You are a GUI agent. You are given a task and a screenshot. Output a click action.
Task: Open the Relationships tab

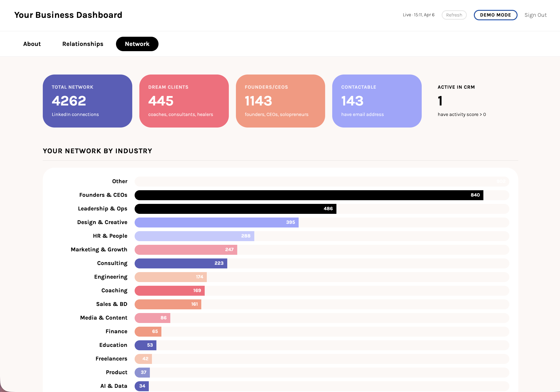click(83, 44)
